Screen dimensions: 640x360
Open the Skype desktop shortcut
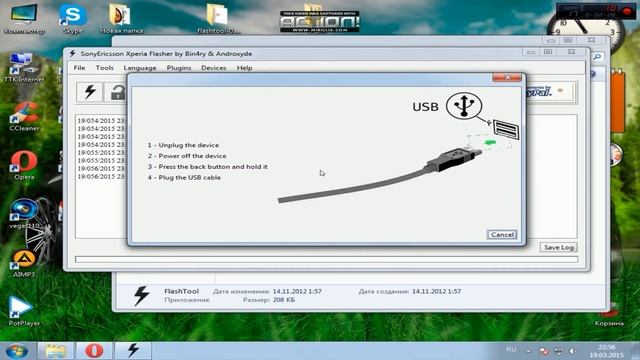click(x=73, y=18)
